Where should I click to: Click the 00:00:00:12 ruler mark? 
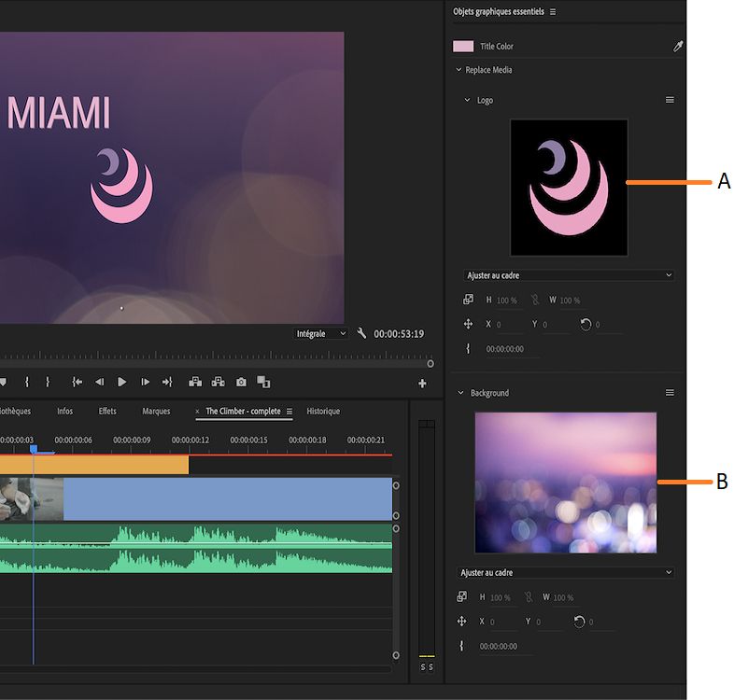click(191, 440)
